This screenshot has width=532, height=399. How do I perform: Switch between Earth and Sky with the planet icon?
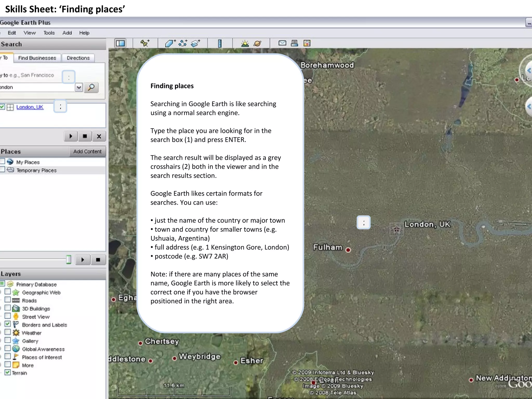tap(257, 43)
